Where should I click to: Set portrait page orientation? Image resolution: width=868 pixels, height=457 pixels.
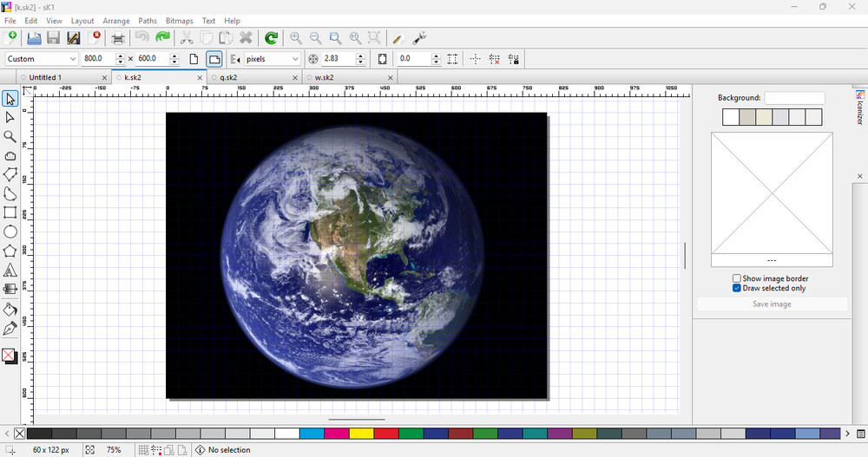tap(194, 59)
